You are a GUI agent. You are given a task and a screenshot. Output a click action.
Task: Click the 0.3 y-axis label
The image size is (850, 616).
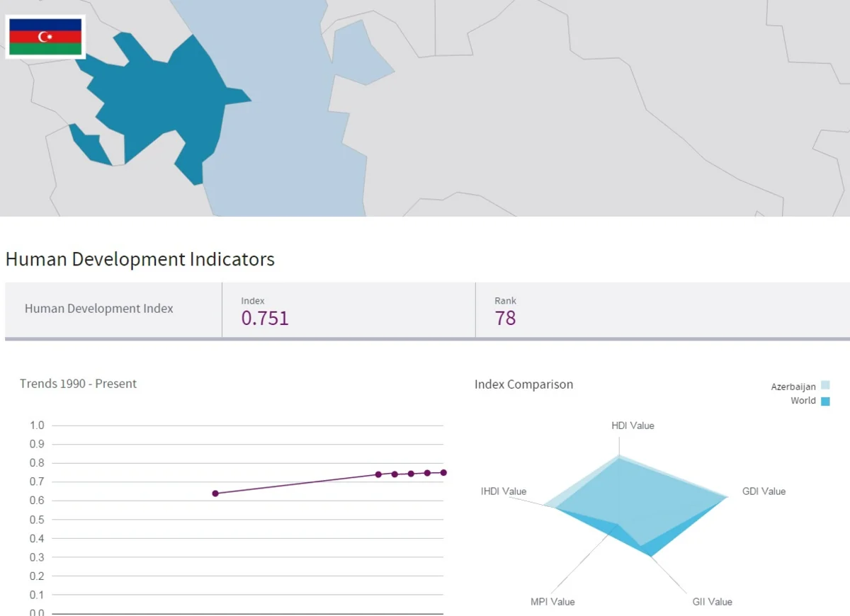click(37, 557)
